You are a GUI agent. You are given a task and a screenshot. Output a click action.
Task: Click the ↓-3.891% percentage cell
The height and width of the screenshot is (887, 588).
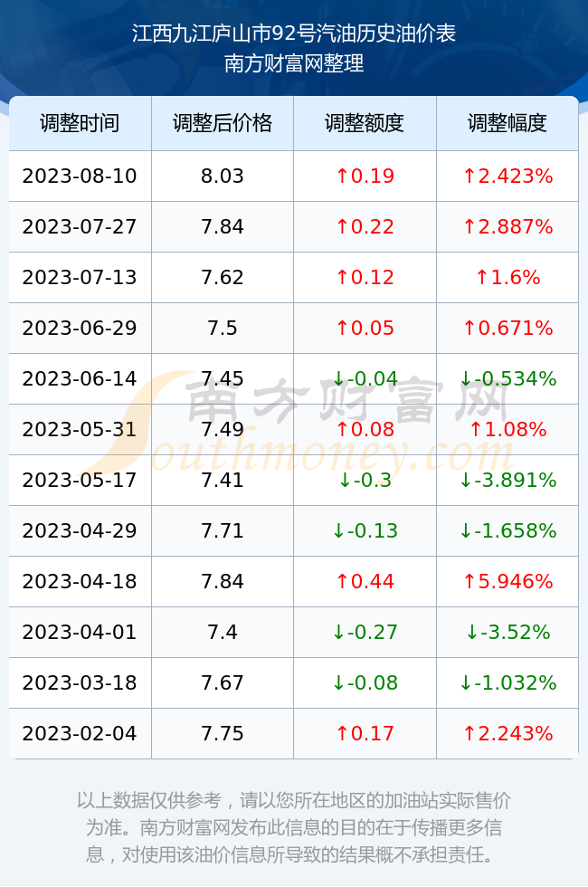507,481
